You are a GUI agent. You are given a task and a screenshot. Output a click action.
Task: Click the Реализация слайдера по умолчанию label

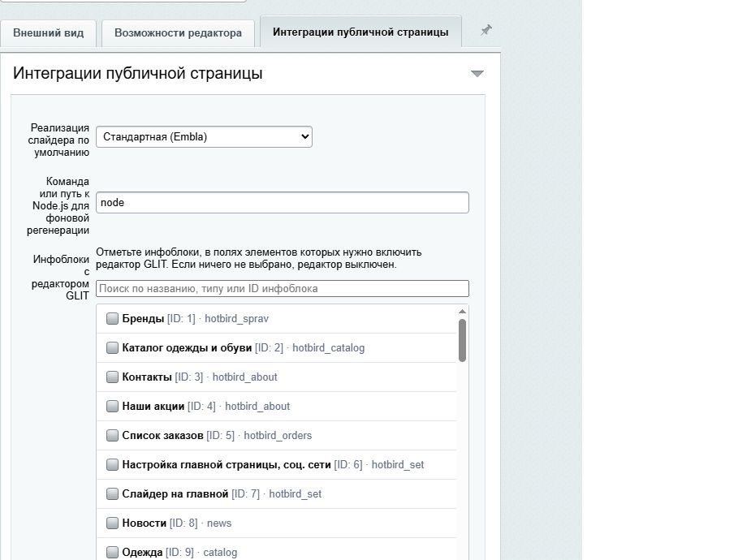pos(58,140)
